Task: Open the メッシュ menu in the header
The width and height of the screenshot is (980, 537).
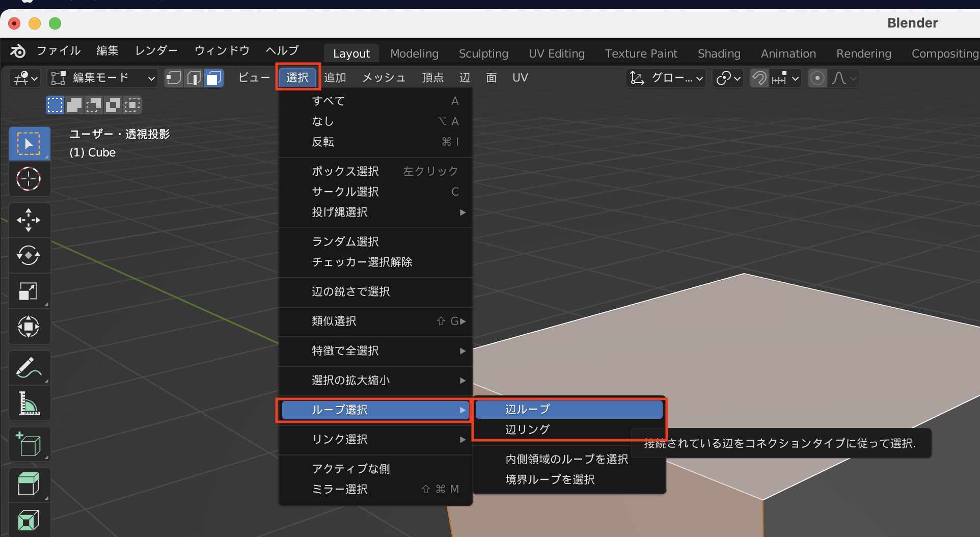Action: click(384, 77)
